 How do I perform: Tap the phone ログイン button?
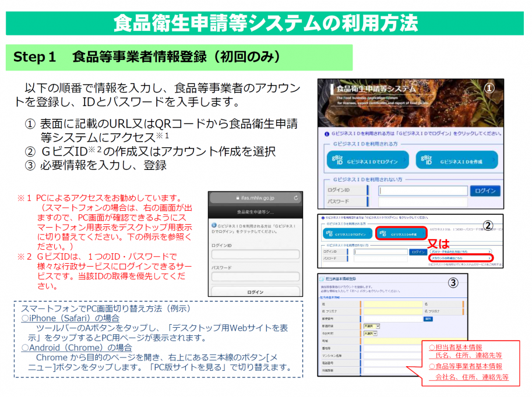(x=255, y=292)
